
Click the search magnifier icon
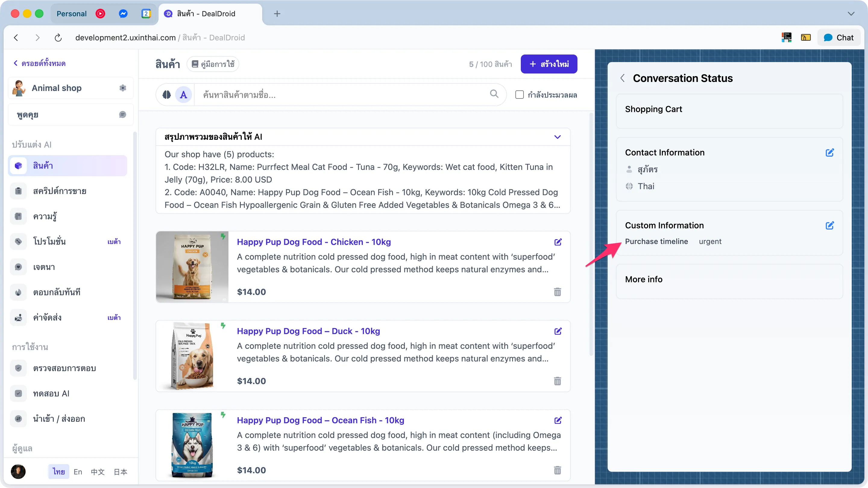click(x=494, y=94)
